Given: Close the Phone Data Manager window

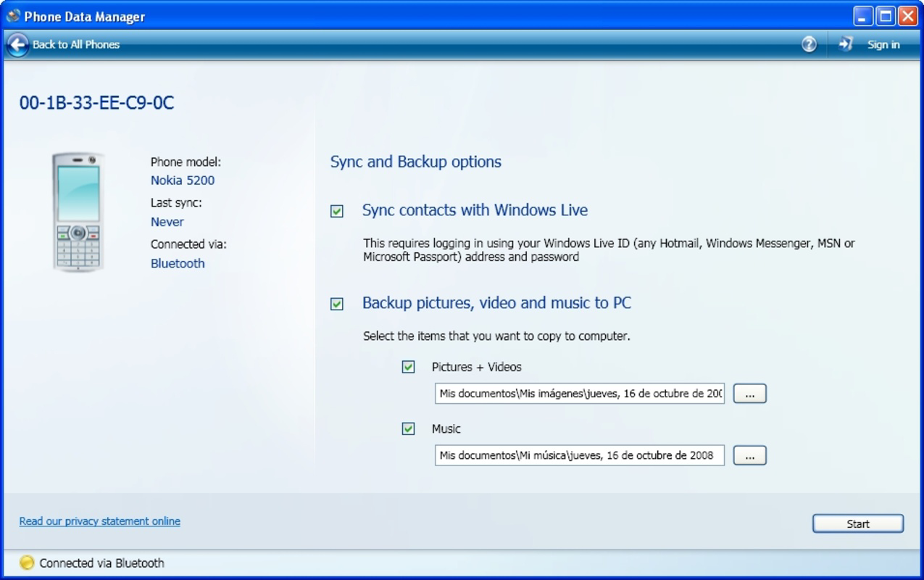Looking at the screenshot, I should click(x=907, y=16).
